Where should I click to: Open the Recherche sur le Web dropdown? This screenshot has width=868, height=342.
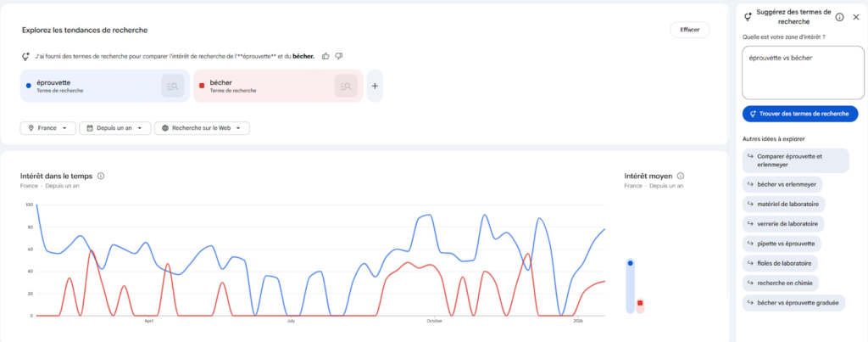(x=202, y=128)
